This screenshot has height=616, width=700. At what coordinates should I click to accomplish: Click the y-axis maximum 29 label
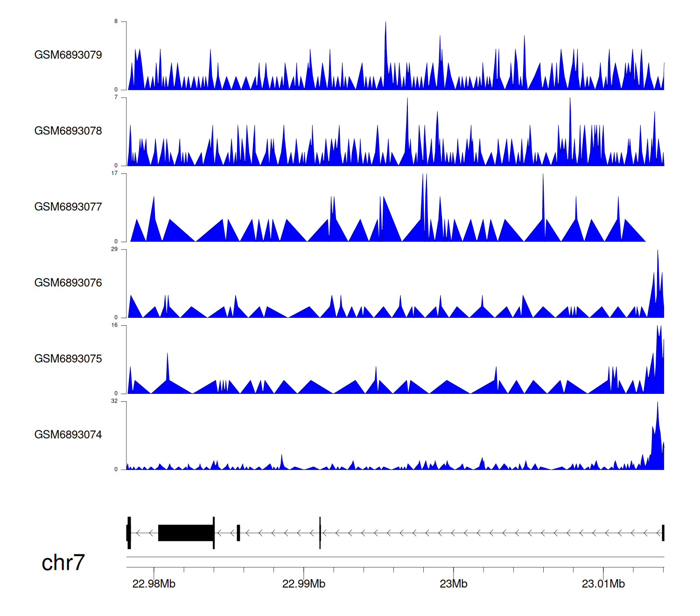(x=114, y=249)
